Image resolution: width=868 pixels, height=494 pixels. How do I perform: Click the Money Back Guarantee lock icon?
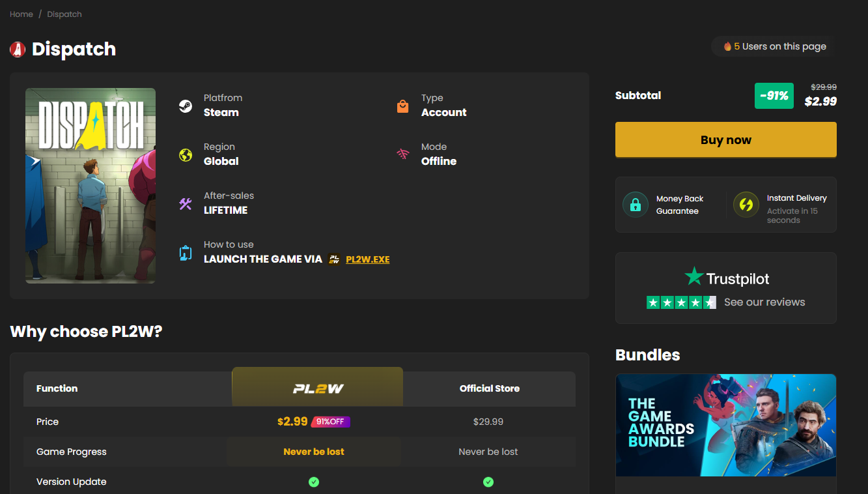[x=635, y=205]
